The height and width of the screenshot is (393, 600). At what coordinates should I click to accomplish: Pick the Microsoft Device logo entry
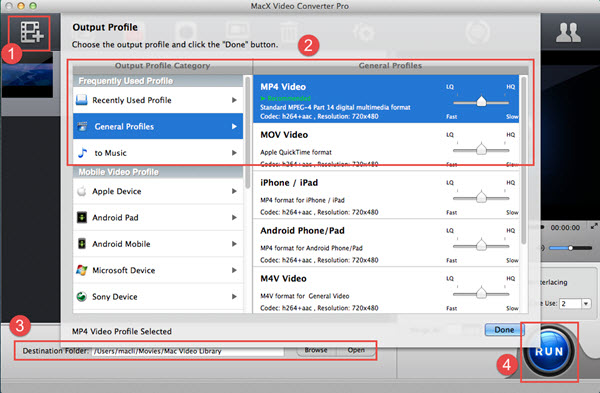point(82,270)
